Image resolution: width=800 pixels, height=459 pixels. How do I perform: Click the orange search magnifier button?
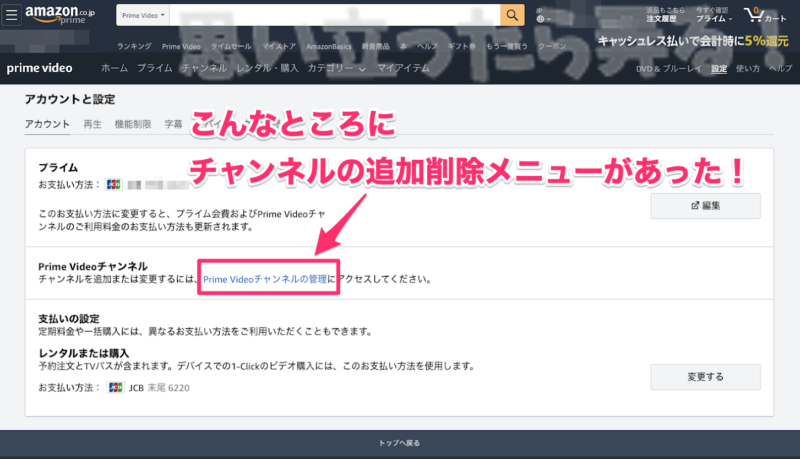[x=512, y=15]
